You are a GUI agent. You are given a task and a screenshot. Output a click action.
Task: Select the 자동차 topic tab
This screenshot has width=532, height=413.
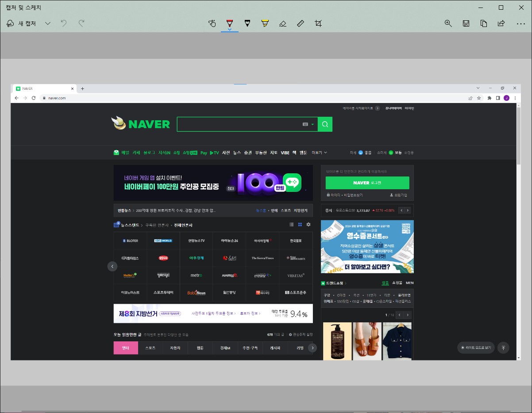[175, 348]
